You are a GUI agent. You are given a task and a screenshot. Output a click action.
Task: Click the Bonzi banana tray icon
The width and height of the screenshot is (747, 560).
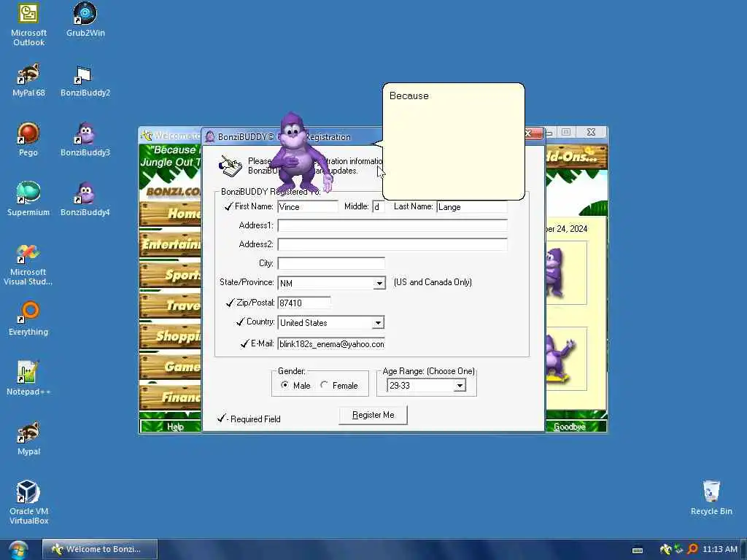click(x=665, y=550)
